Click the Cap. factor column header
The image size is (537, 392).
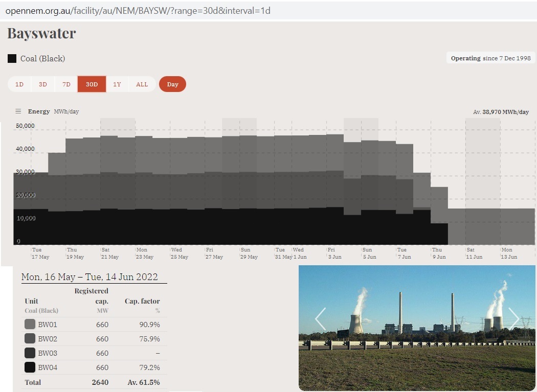click(x=142, y=301)
